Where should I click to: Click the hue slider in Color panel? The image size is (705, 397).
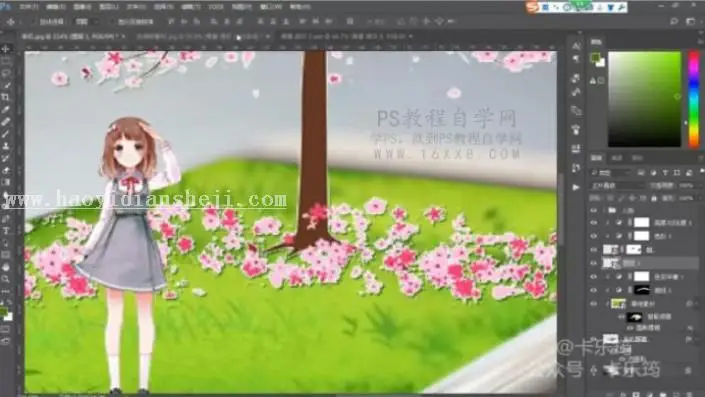(x=694, y=99)
